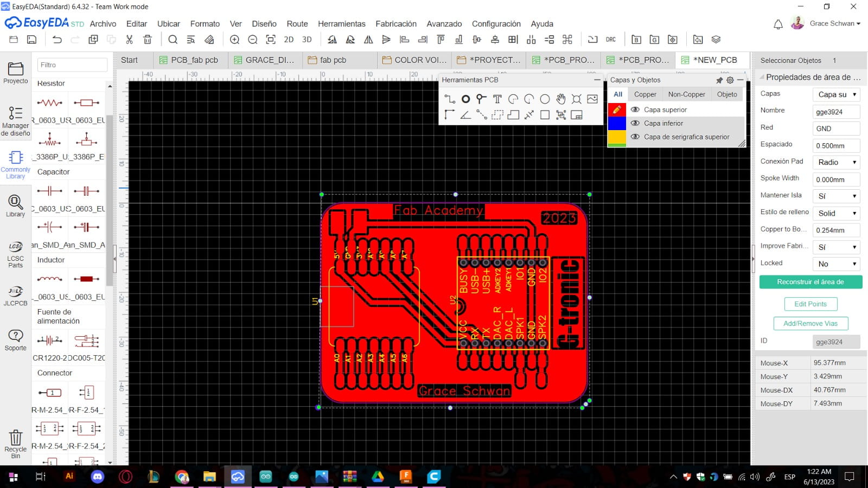Open the Estilo de relleno dropdown
Image resolution: width=868 pixels, height=488 pixels.
[837, 213]
